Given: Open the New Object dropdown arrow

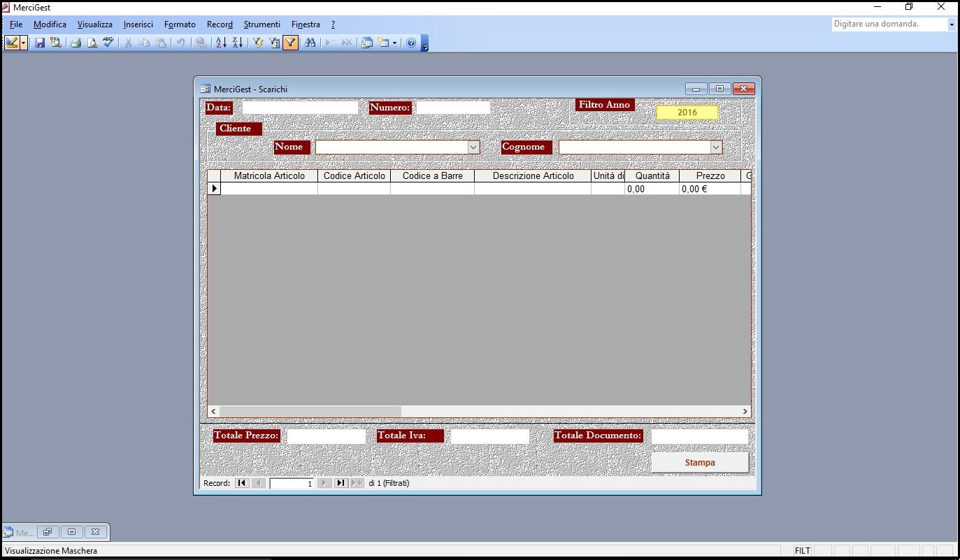Looking at the screenshot, I should [x=395, y=43].
